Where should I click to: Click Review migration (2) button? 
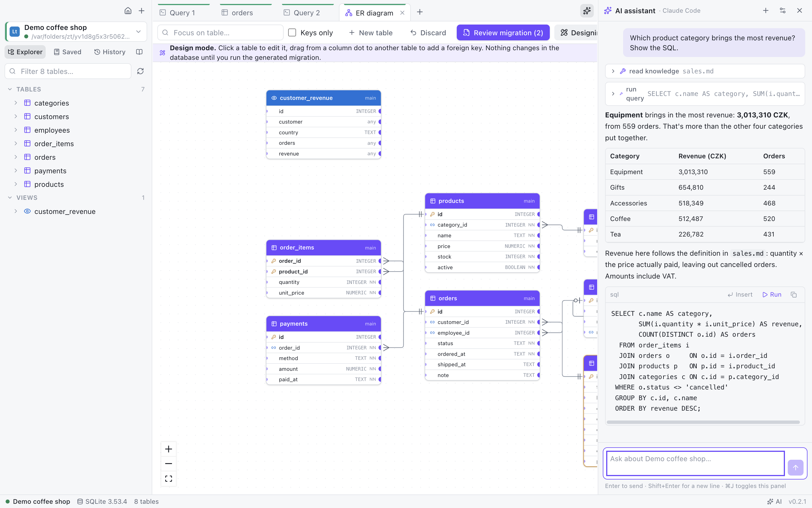click(503, 32)
